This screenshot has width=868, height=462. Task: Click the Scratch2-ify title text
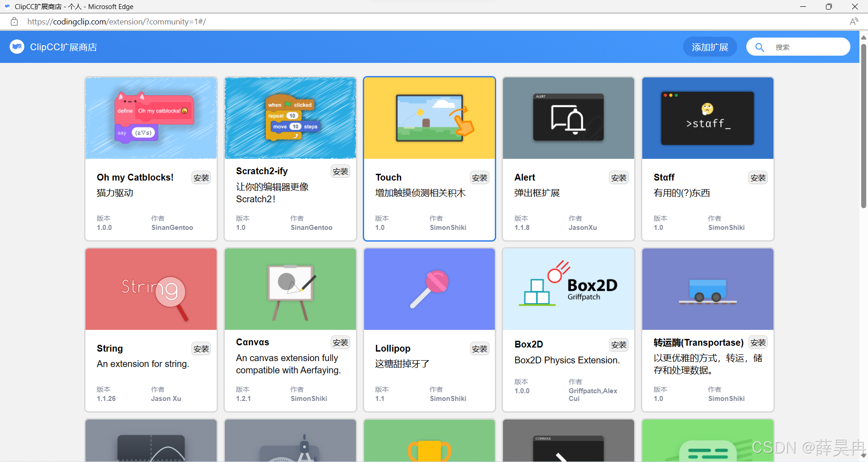click(x=262, y=171)
